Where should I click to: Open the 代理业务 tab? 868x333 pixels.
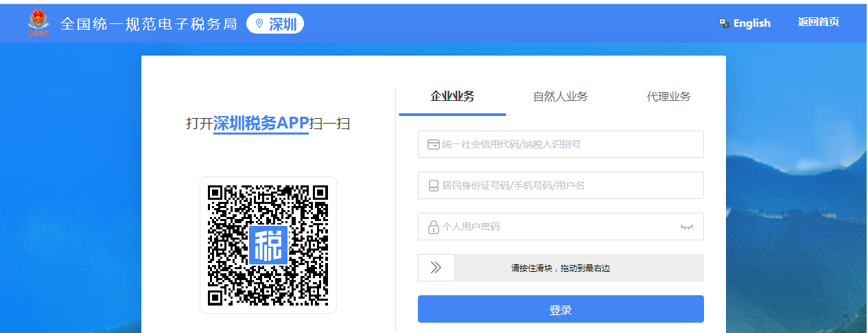coord(668,97)
